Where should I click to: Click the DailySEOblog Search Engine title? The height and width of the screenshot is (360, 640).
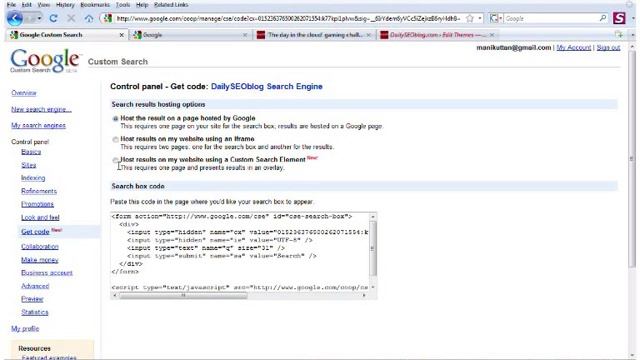tap(267, 87)
